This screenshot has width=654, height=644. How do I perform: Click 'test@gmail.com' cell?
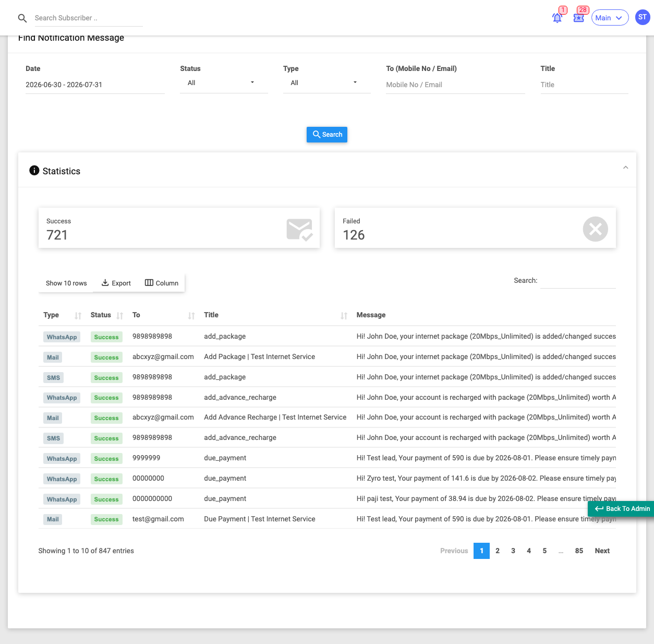[158, 519]
